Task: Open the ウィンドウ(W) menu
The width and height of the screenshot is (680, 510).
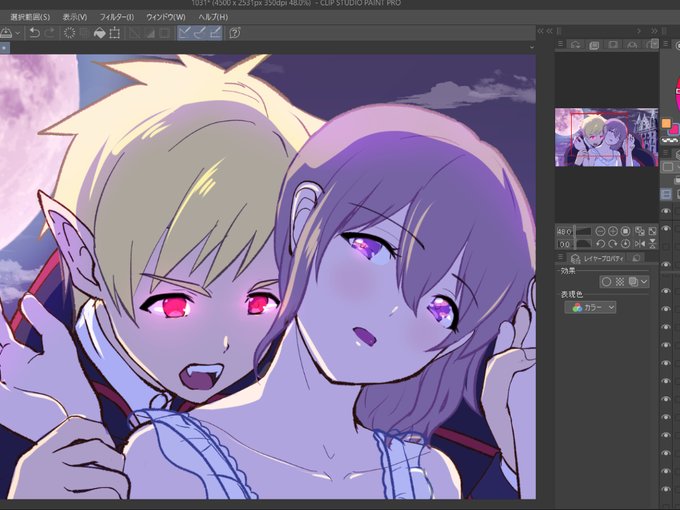Action: [x=166, y=17]
